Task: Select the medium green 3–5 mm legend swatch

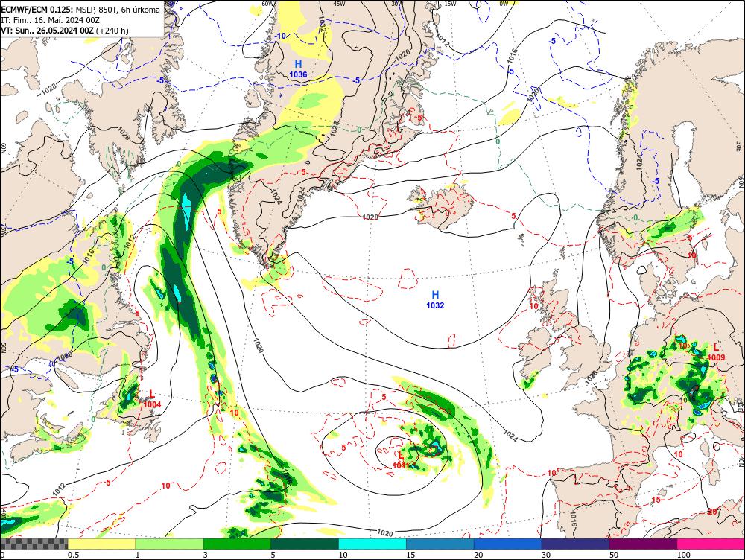Action: coord(237,544)
